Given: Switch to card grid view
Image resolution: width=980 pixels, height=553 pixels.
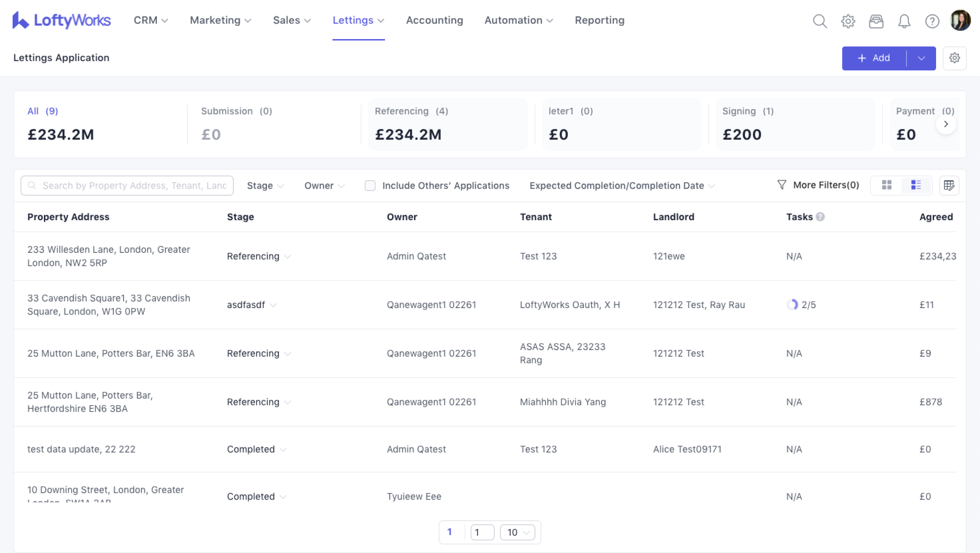Looking at the screenshot, I should 887,185.
